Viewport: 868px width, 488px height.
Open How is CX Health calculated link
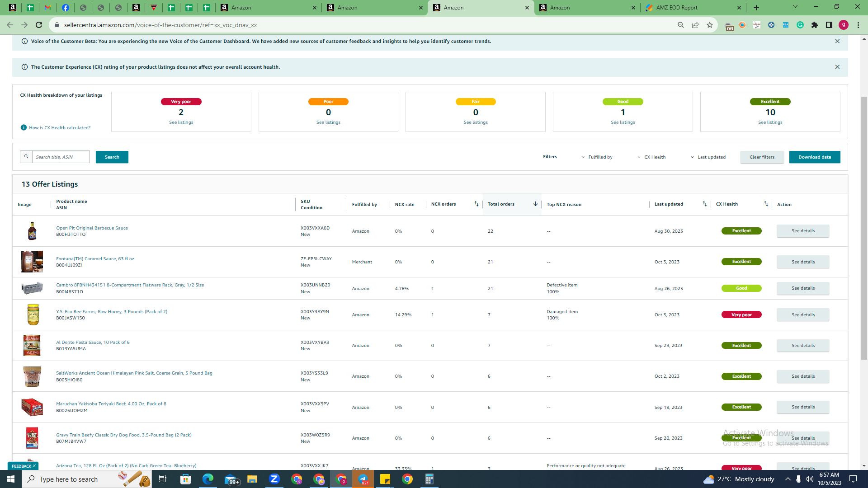pos(60,128)
